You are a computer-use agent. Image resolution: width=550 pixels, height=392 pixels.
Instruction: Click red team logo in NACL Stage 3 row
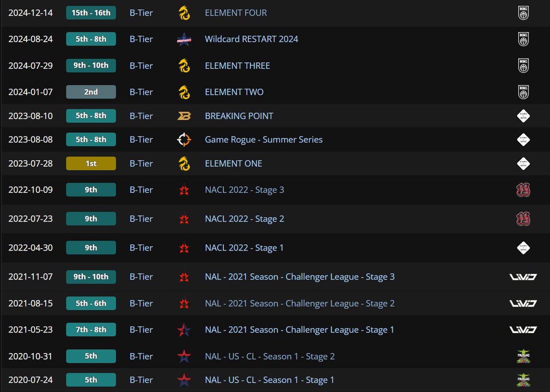[523, 190]
